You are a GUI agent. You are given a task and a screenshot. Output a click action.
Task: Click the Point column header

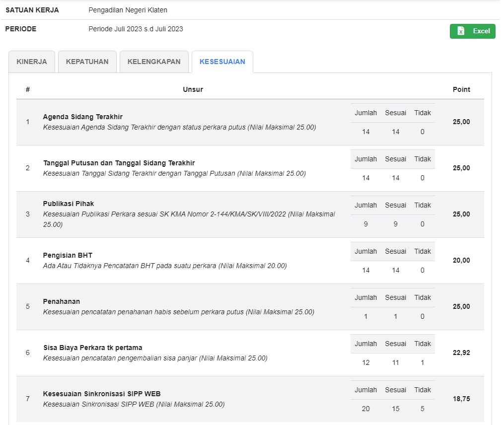461,89
